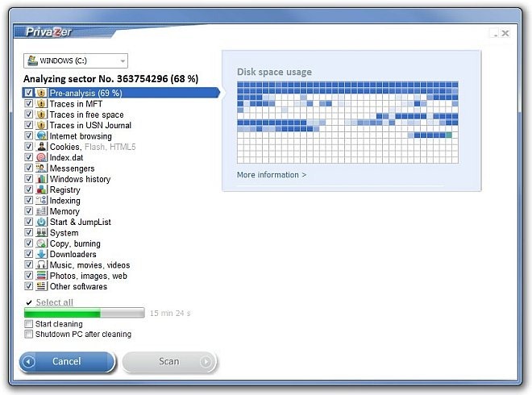Screen dimensions: 532x395
Task: Click the Cancel button
Action: coord(67,362)
